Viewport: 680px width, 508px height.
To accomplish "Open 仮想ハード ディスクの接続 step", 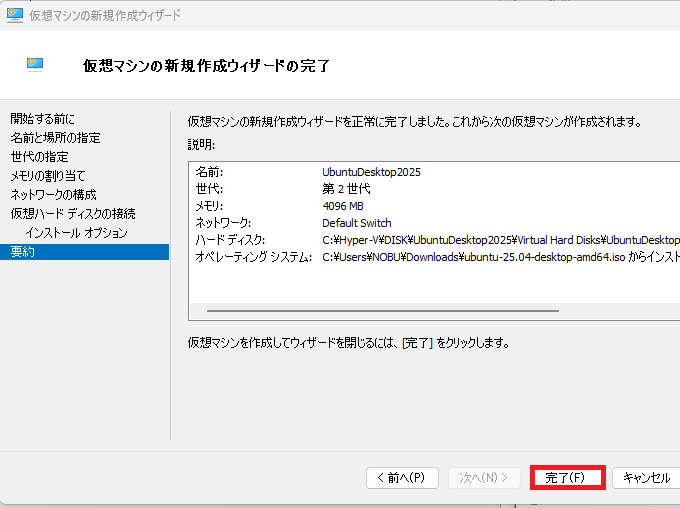I will point(73,214).
